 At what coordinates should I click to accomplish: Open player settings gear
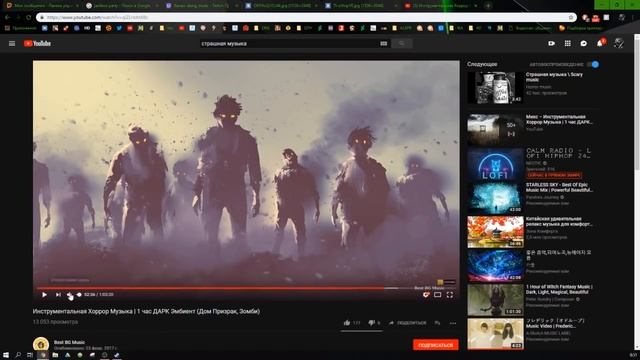point(426,295)
